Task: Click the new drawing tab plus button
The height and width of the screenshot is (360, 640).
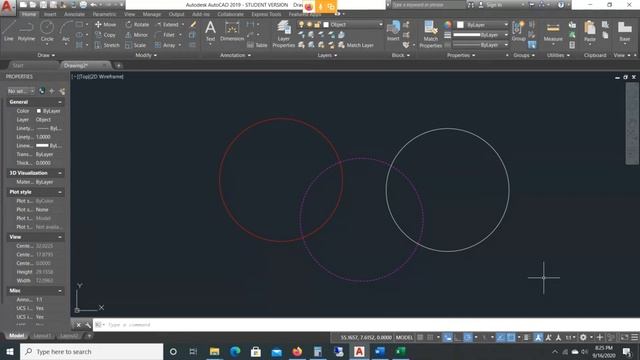Action: tap(118, 65)
